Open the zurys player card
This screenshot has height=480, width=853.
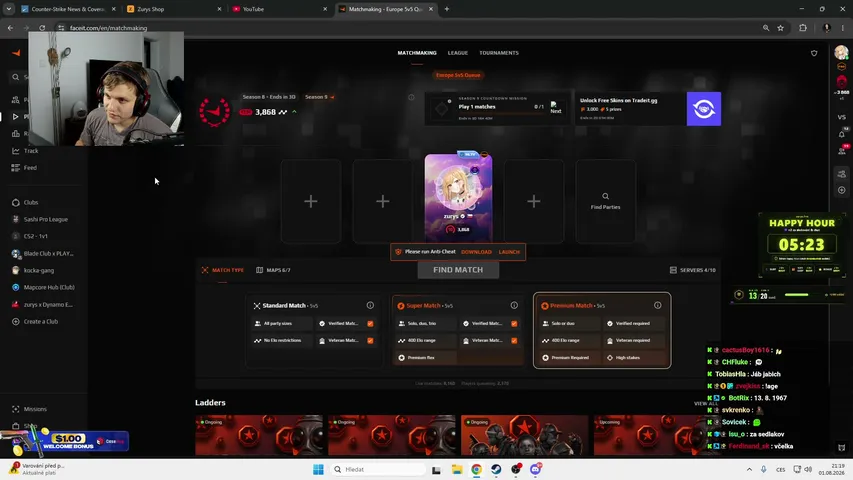click(459, 198)
